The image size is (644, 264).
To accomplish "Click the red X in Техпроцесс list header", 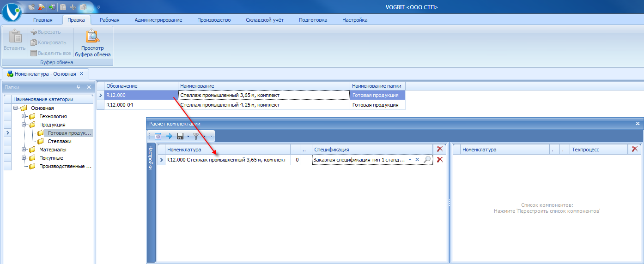I will 635,149.
